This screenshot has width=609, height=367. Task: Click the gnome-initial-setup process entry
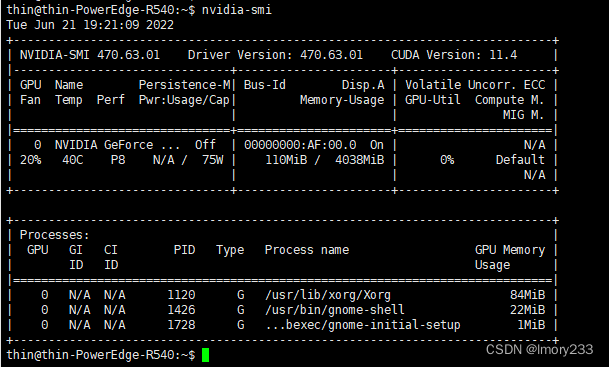[x=363, y=325]
